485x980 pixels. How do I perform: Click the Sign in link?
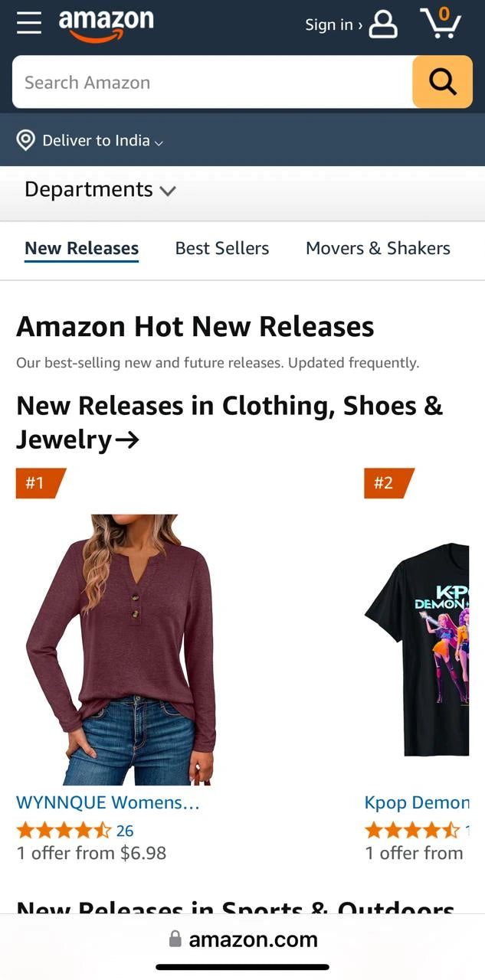(x=333, y=24)
